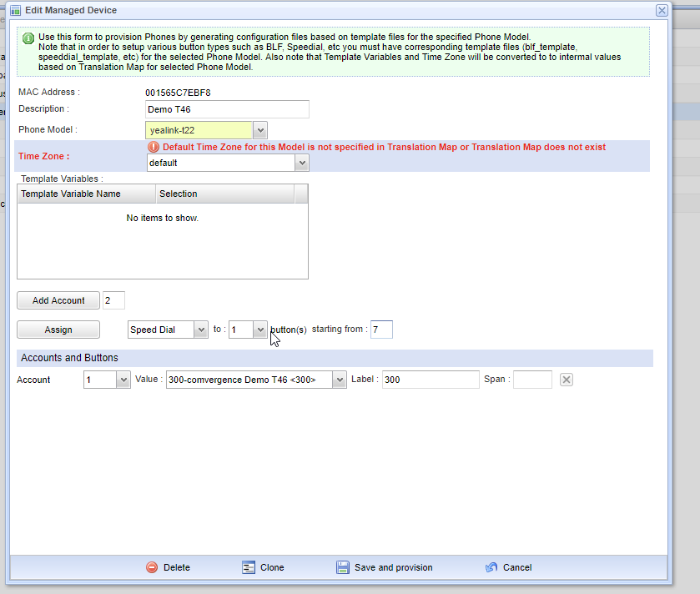Click the Edit Managed Device title icon
This screenshot has height=594, width=700.
(x=15, y=10)
